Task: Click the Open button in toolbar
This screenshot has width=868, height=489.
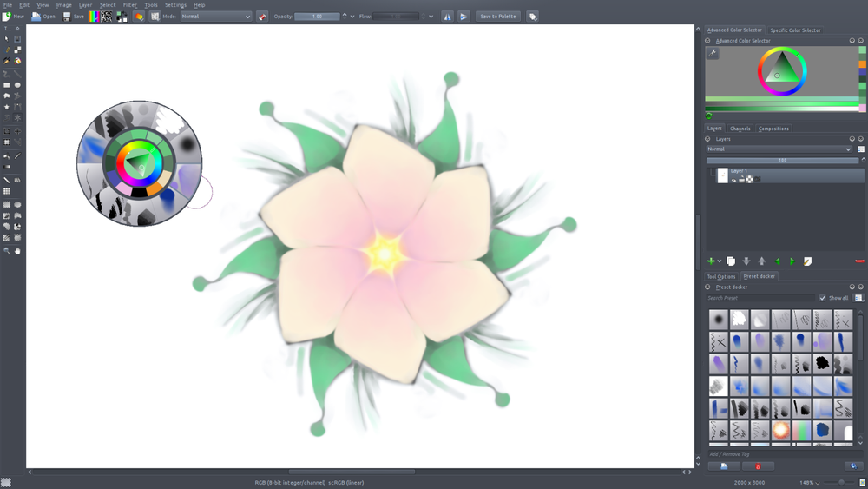Action: point(43,17)
